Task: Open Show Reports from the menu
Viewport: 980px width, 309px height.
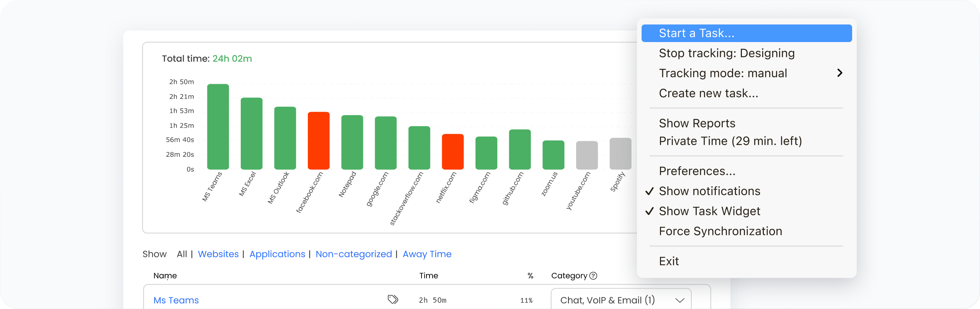Action: 697,123
